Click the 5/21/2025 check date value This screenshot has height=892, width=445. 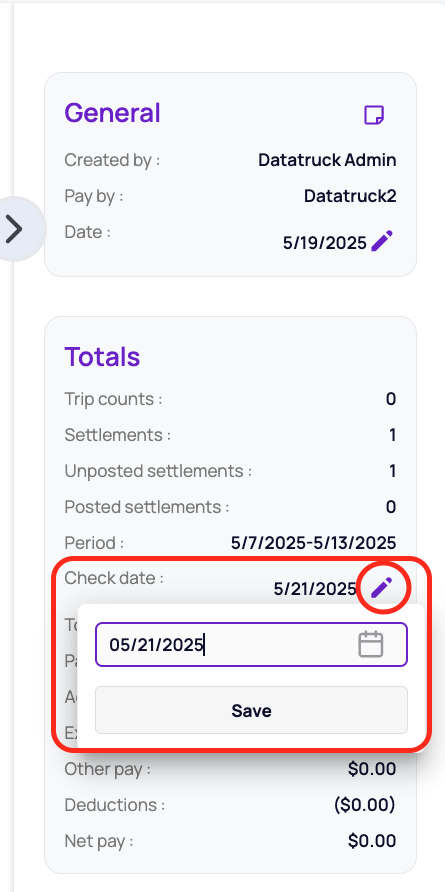click(x=315, y=589)
